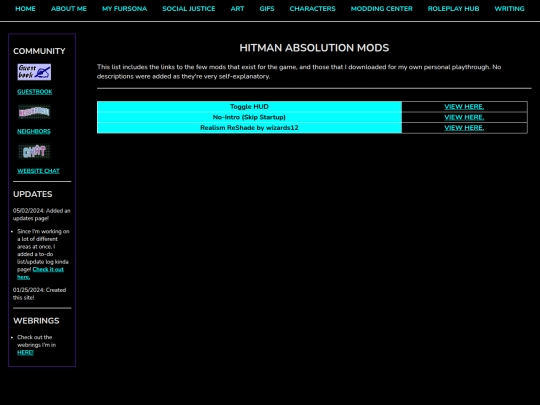The image size is (540, 405).
Task: Open the Characters page
Action: 312,9
